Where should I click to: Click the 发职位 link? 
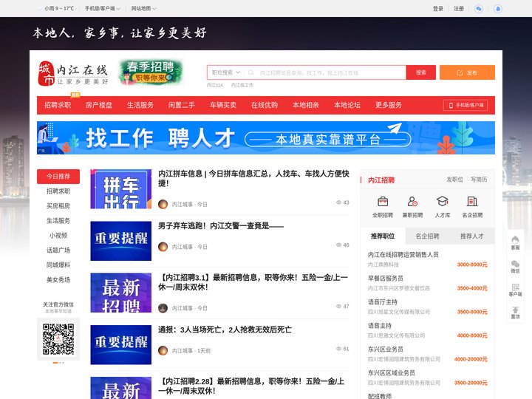point(454,180)
